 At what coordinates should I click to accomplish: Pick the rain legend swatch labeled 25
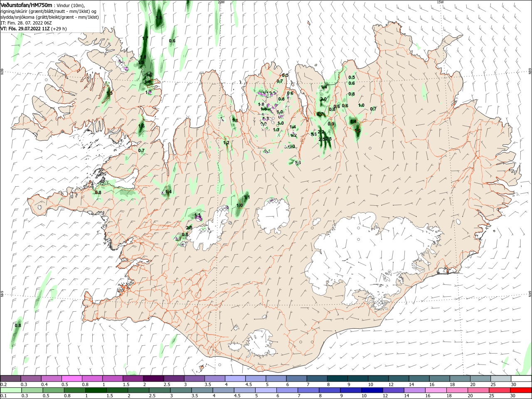pos(500,390)
